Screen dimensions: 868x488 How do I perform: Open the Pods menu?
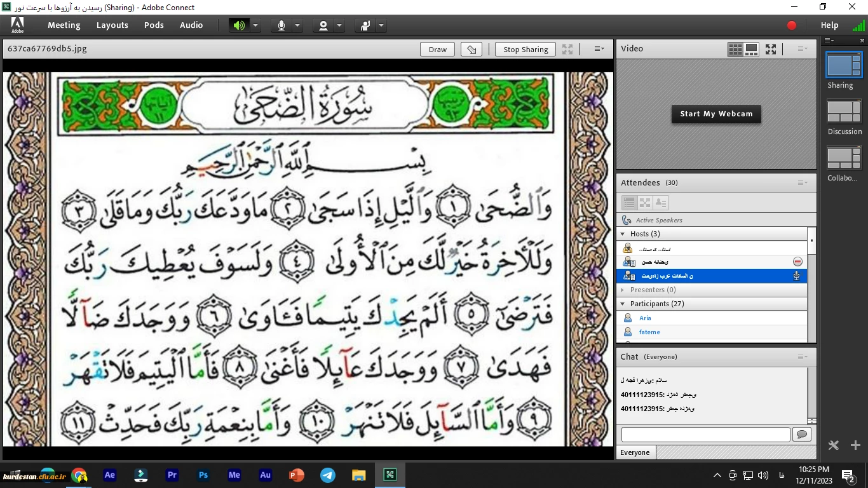[x=154, y=25]
